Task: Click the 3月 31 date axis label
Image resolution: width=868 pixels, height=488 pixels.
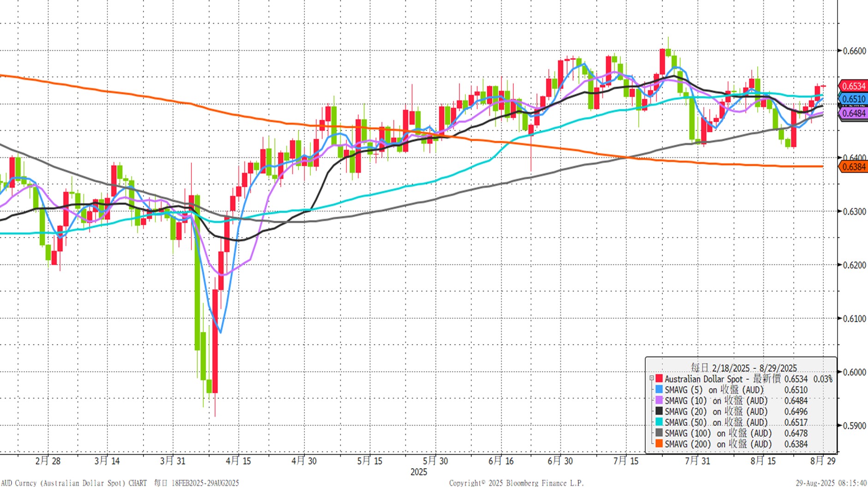Action: (x=173, y=460)
